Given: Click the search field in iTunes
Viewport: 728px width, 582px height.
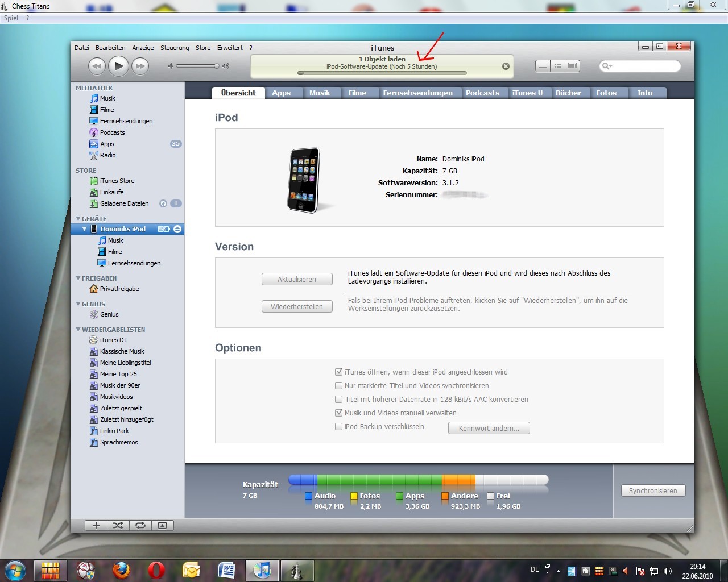Looking at the screenshot, I should [640, 66].
